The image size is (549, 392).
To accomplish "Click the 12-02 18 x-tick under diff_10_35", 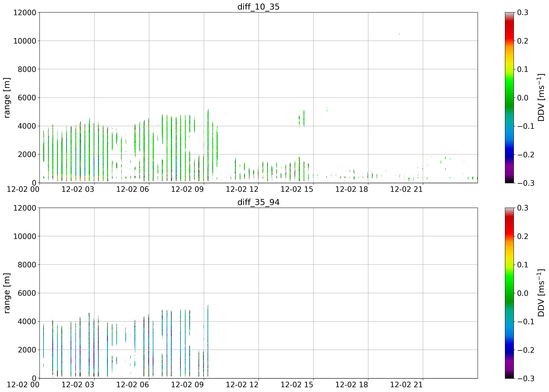I will pyautogui.click(x=352, y=189).
